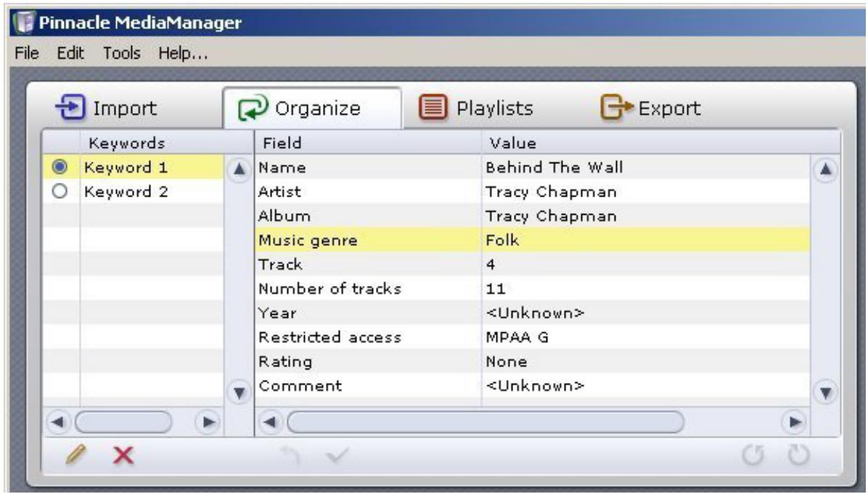The image size is (868, 494).
Task: Click the grayed undo arrow icon
Action: [x=290, y=456]
